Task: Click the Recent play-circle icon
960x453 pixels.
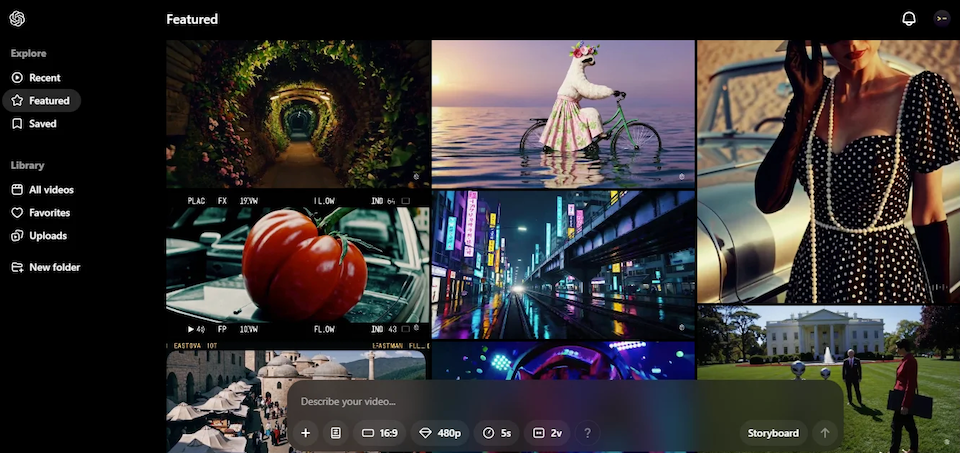Action: coord(17,78)
